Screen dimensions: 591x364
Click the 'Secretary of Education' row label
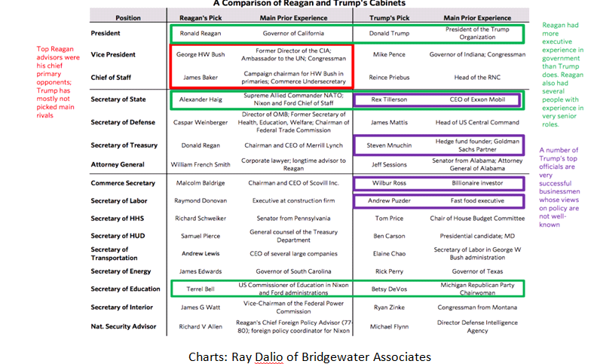[125, 289]
